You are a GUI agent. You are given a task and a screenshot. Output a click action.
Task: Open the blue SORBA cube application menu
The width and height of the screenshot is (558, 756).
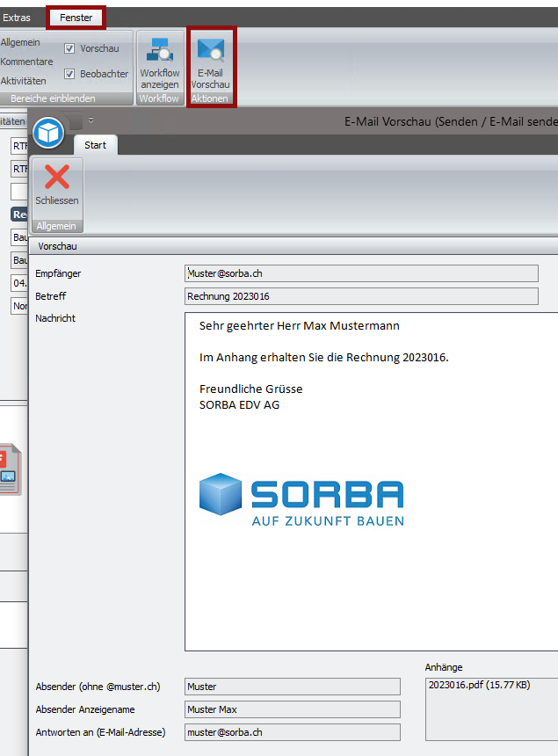pyautogui.click(x=48, y=133)
